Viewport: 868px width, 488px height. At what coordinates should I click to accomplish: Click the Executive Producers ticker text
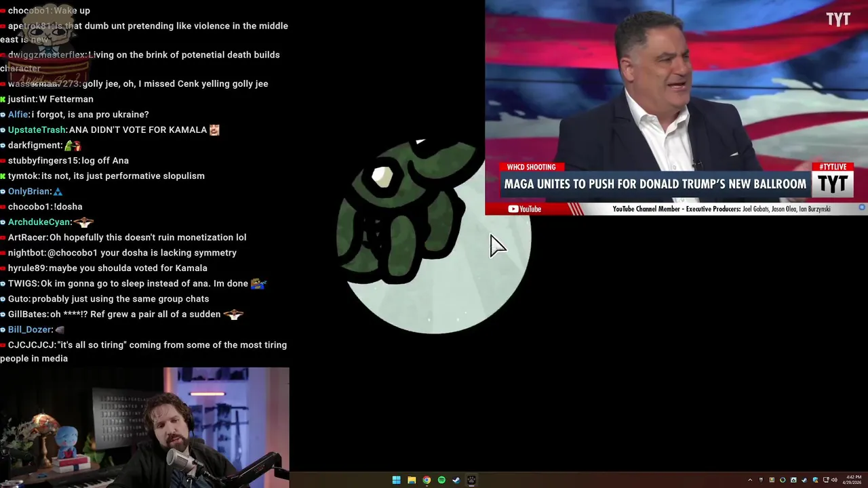pyautogui.click(x=722, y=209)
